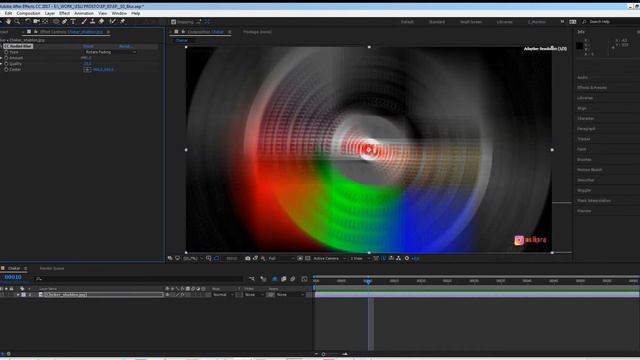
Task: Open layer blending mode Normal dropdown
Action: point(223,295)
